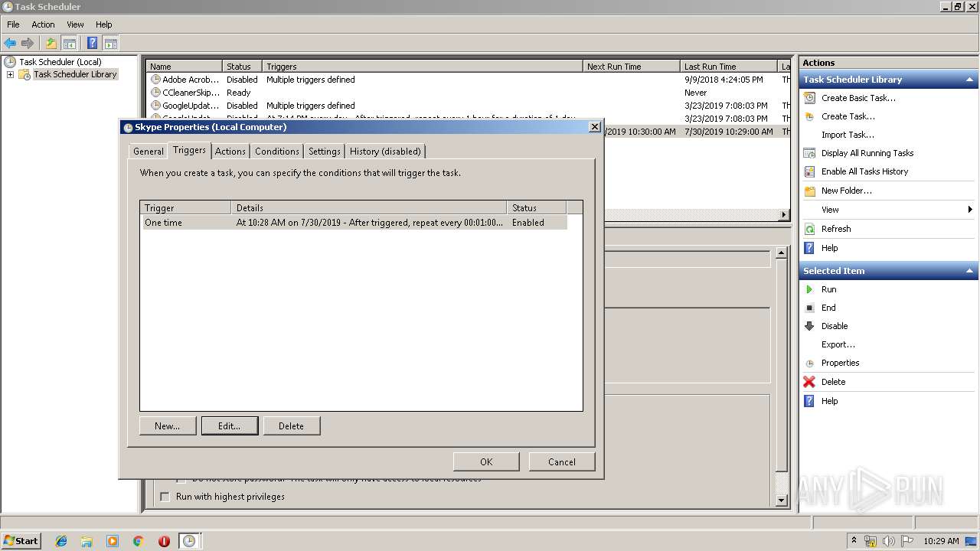Click the Up One Level folder icon
This screenshot has height=551, width=980.
tap(51, 44)
